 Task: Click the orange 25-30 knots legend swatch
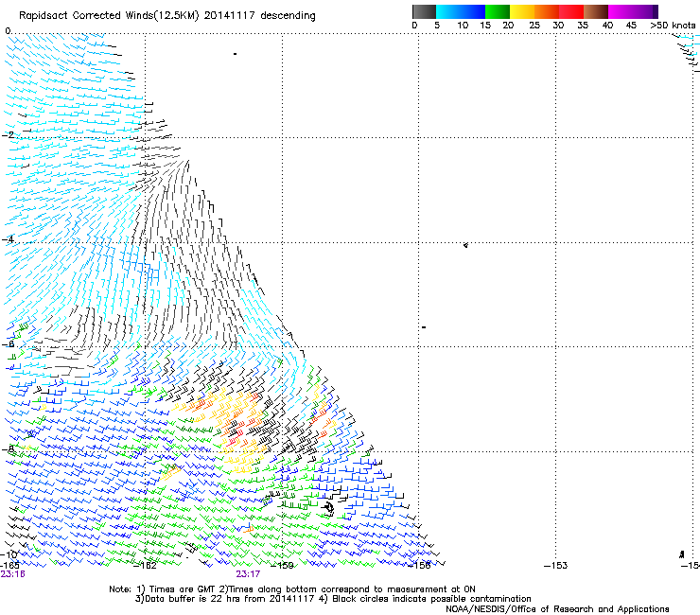547,11
